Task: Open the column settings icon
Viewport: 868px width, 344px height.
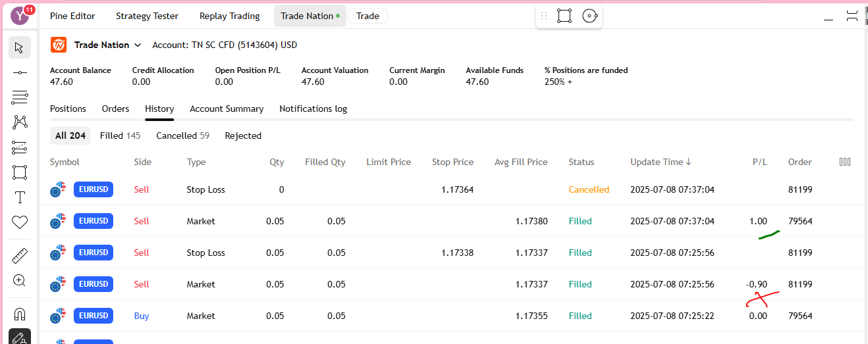Action: [x=845, y=162]
